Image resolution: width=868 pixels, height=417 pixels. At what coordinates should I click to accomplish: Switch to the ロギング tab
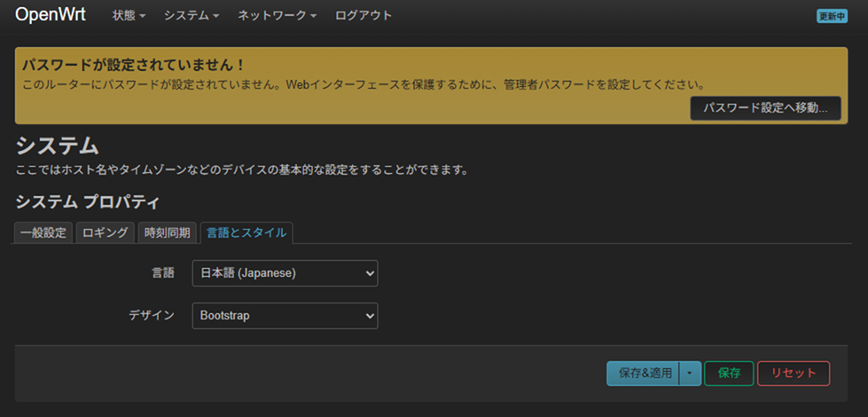click(x=106, y=232)
